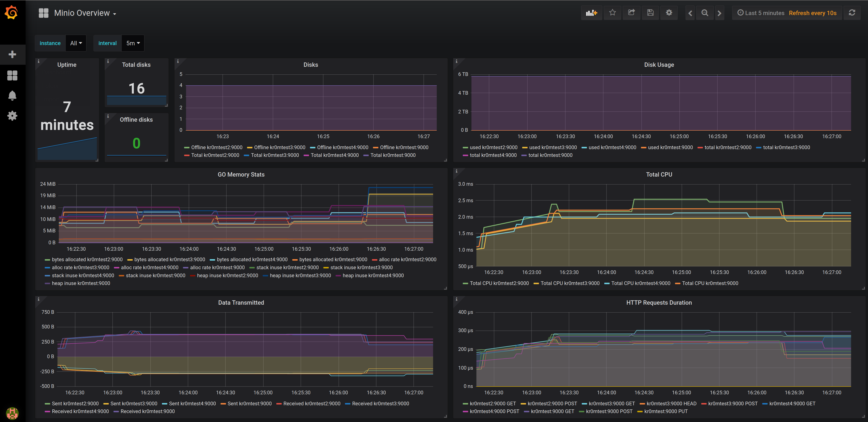Toggle Total CPU kr0mtest2:9000 legend series
The width and height of the screenshot is (868, 422).
[x=499, y=283]
